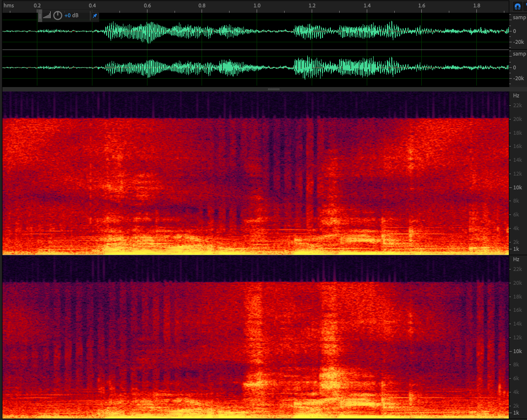Screen dimensions: 527x420
Task: Click the 0 mark on the bottom amplitude ruler
Action: (514, 67)
